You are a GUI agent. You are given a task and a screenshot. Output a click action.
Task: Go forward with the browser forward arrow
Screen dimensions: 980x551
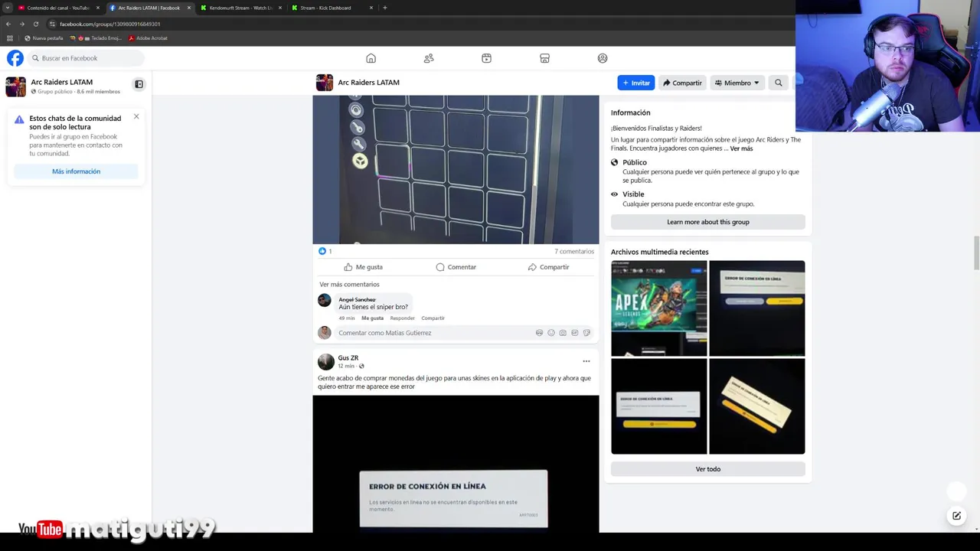click(22, 24)
